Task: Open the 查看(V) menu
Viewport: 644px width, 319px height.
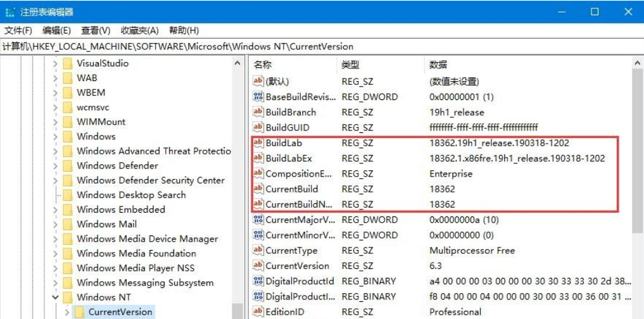Action: (96, 30)
